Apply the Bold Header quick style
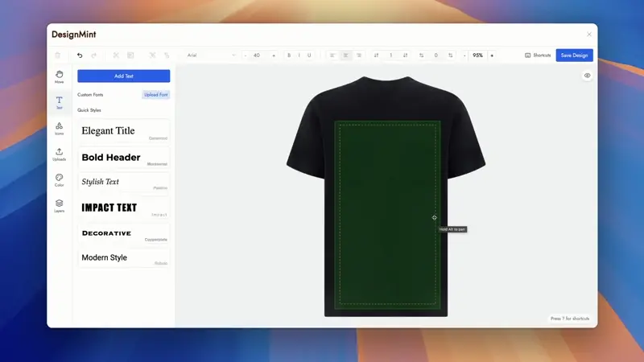 124,158
